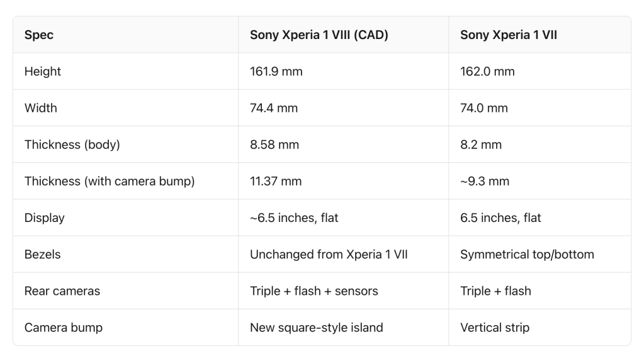This screenshot has width=644, height=359.
Task: Click the "Display" row label
Action: click(x=45, y=218)
